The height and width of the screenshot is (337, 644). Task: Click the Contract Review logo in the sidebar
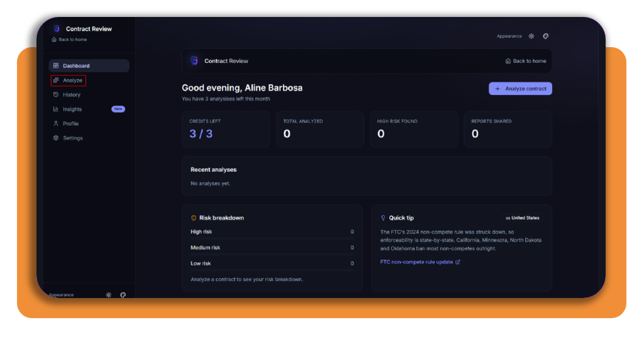click(57, 28)
